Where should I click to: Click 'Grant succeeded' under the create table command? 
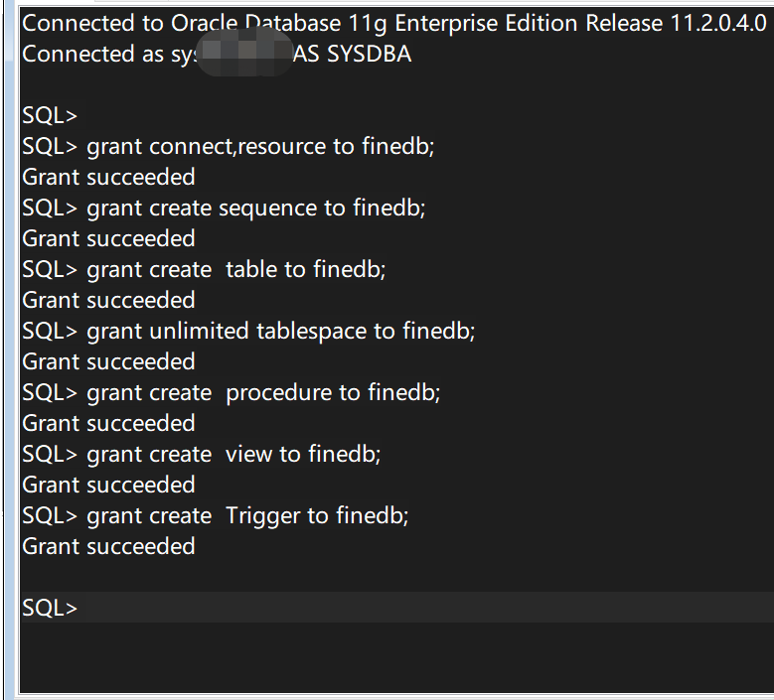coord(108,300)
